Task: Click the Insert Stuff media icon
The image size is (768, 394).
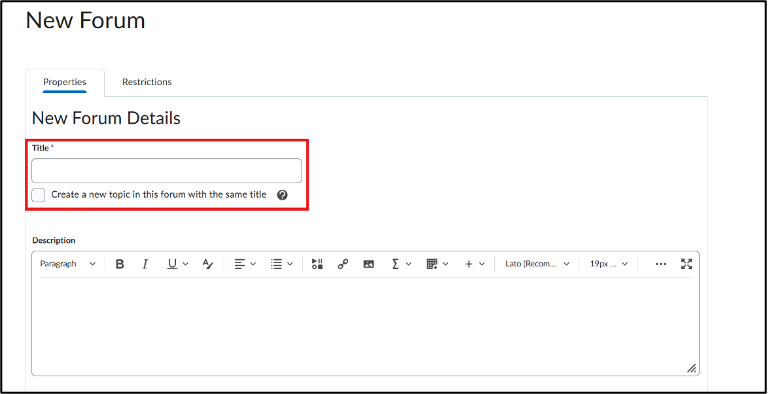Action: (x=317, y=264)
